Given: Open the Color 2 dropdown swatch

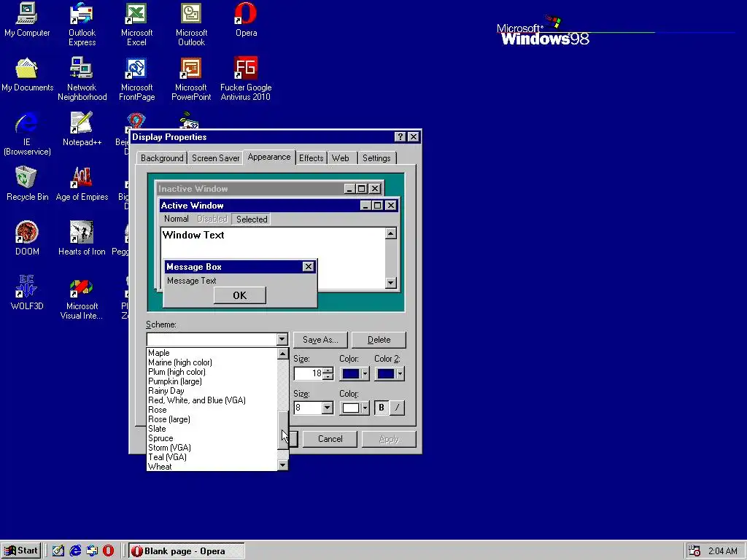Looking at the screenshot, I should click(x=390, y=374).
